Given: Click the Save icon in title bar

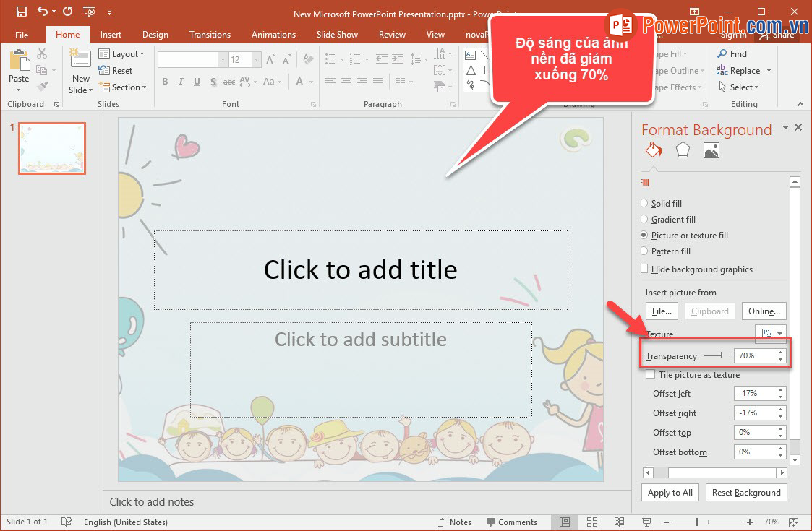Looking at the screenshot, I should coord(21,12).
